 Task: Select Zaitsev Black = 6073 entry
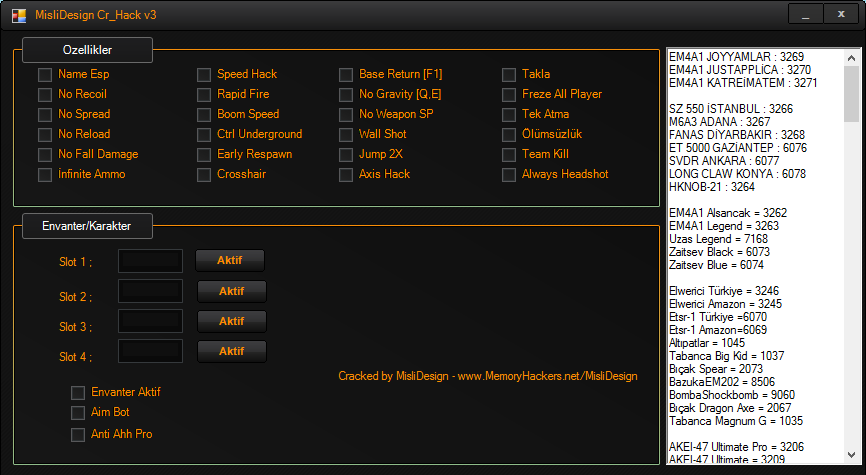click(x=719, y=252)
